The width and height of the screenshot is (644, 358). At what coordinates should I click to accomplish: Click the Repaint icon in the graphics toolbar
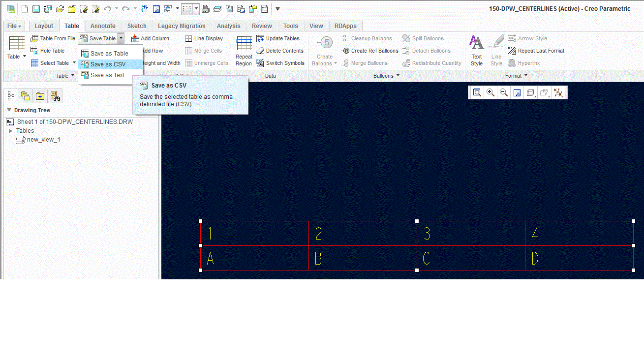point(517,92)
